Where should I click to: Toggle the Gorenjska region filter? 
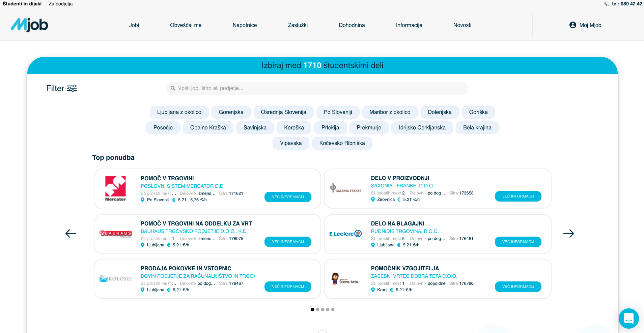231,112
